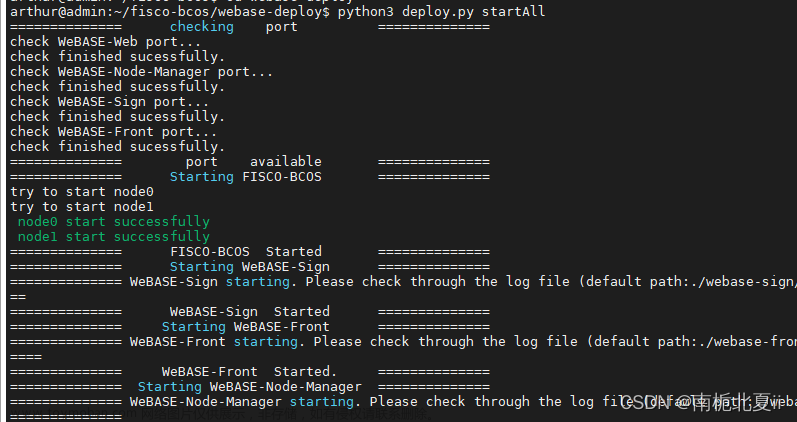Click the 'arthur@admin' prompt user text
The width and height of the screenshot is (797, 422).
tap(57, 12)
